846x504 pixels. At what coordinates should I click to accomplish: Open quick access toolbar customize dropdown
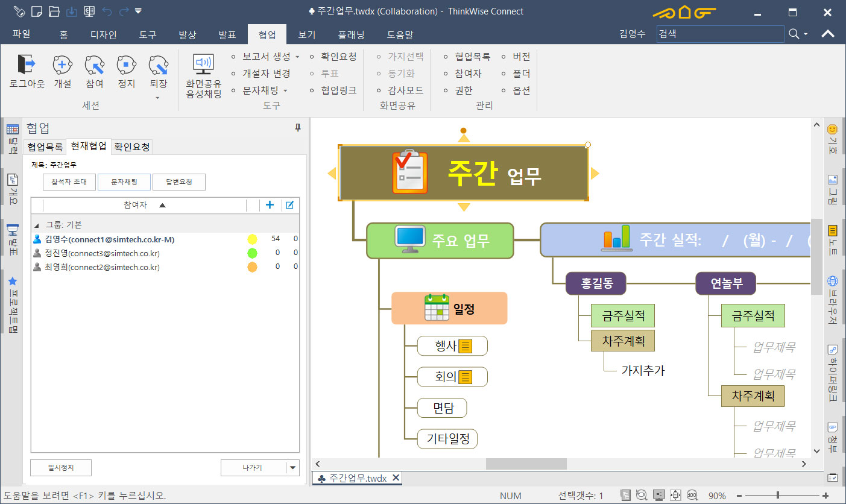[139, 11]
